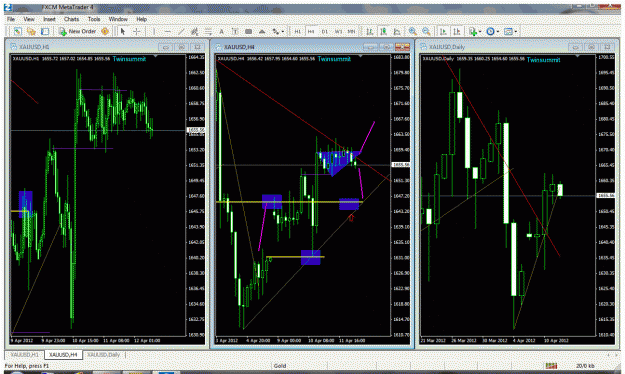The width and height of the screenshot is (625, 374).
Task: Toggle Auto Scroll to latest bar
Action: [x=443, y=31]
